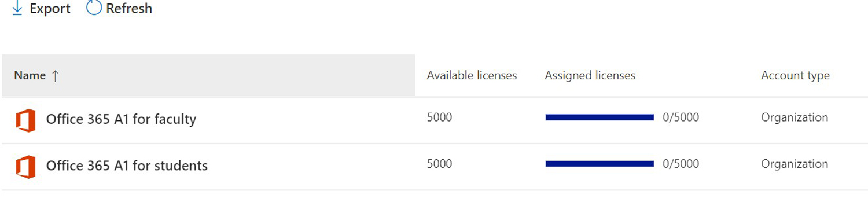Click the Organization account type for students
This screenshot has height=213, width=868.
coord(795,164)
